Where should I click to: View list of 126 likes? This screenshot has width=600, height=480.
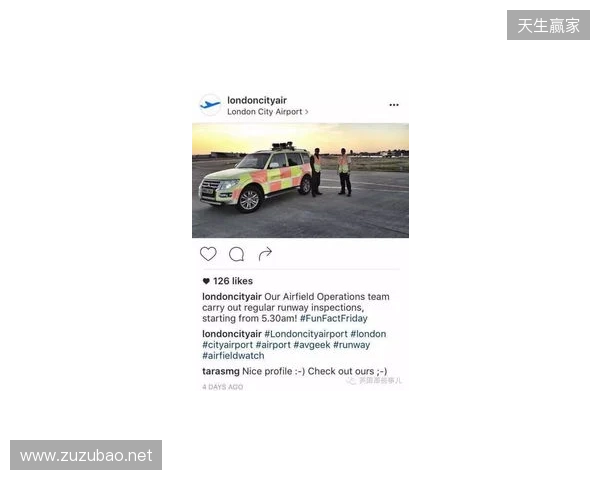point(233,281)
